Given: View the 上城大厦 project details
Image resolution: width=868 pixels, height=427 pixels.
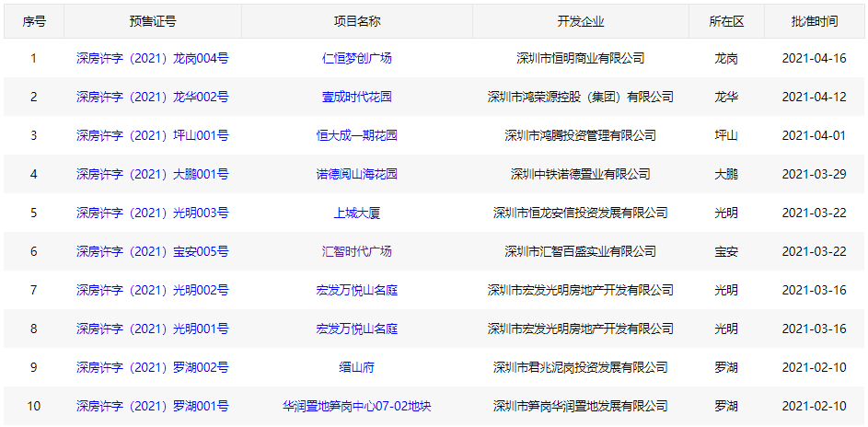Looking at the screenshot, I should point(356,213).
